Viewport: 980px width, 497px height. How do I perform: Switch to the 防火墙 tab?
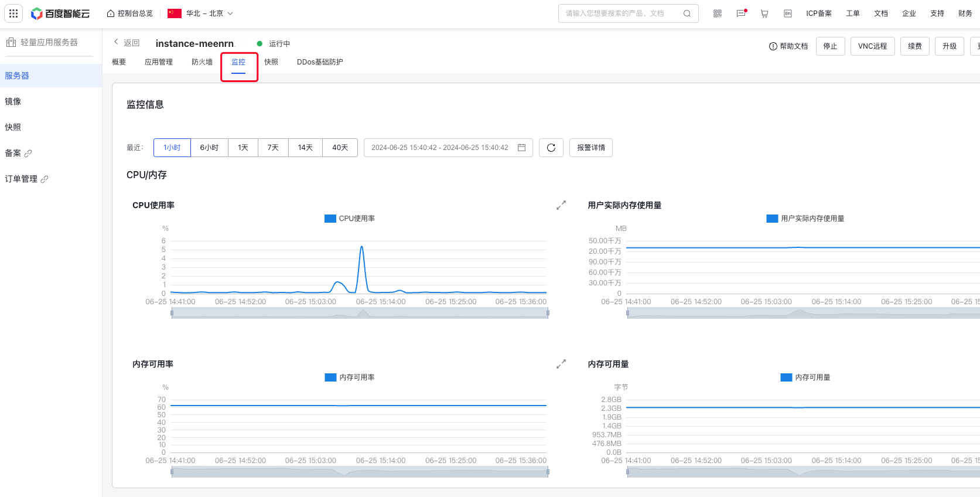tap(202, 62)
